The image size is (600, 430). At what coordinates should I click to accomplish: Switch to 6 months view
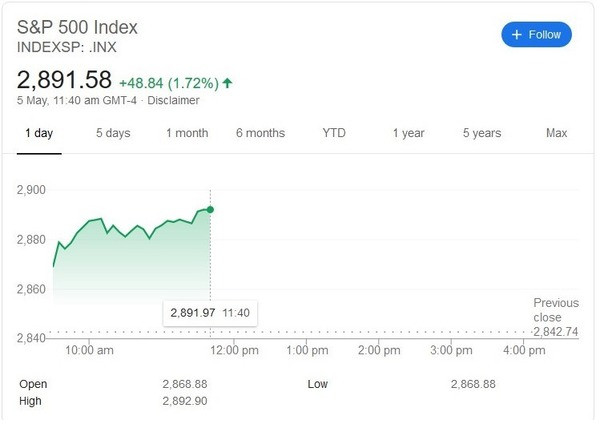[260, 133]
